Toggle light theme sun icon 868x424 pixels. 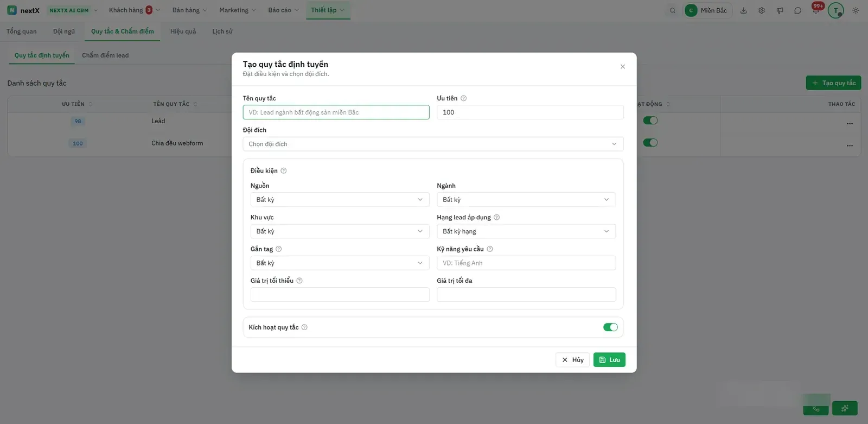(x=856, y=10)
